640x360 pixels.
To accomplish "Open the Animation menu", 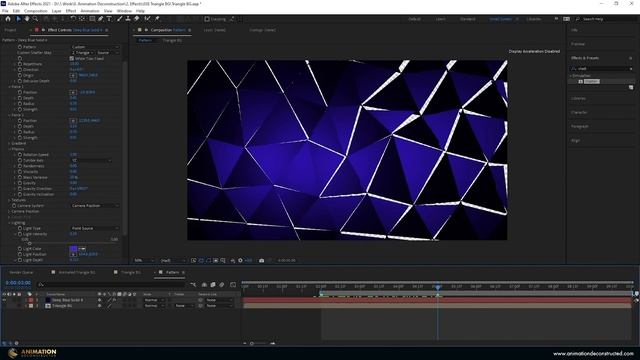I will click(x=90, y=11).
